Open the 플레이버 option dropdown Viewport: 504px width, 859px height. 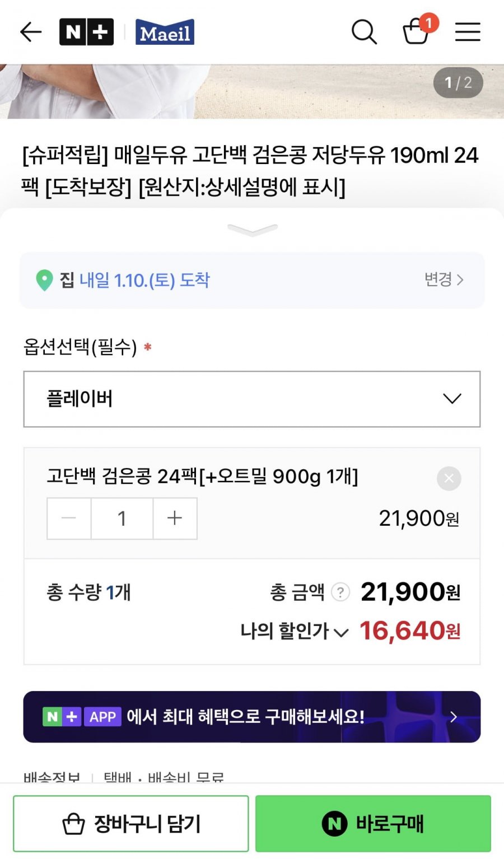(x=252, y=399)
